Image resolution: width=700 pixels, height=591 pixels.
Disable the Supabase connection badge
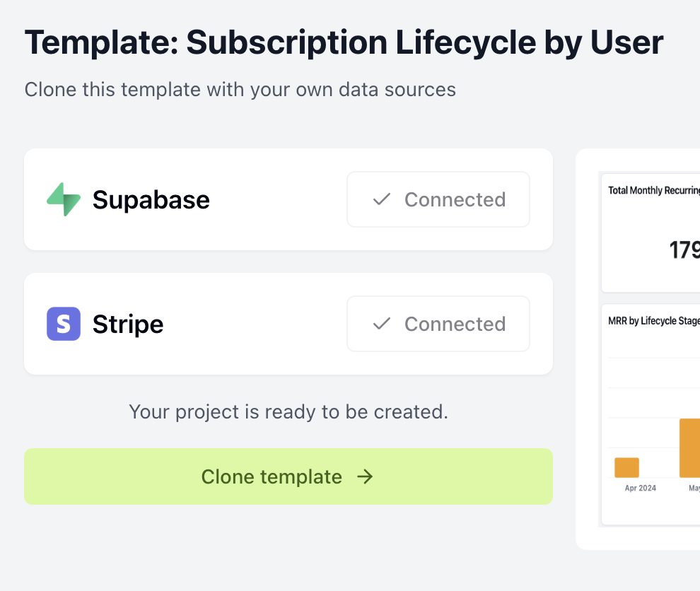[x=438, y=199]
